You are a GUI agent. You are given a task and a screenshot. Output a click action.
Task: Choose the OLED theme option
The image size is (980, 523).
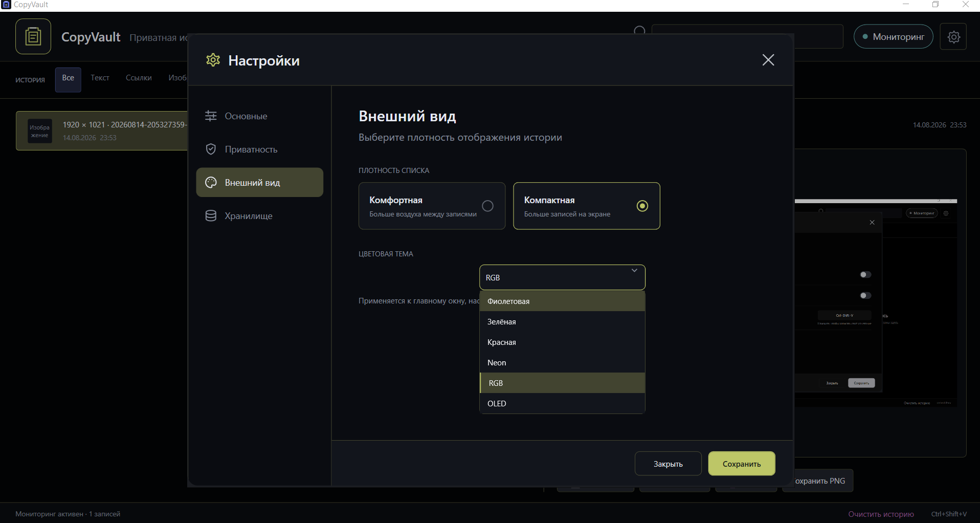(562, 403)
